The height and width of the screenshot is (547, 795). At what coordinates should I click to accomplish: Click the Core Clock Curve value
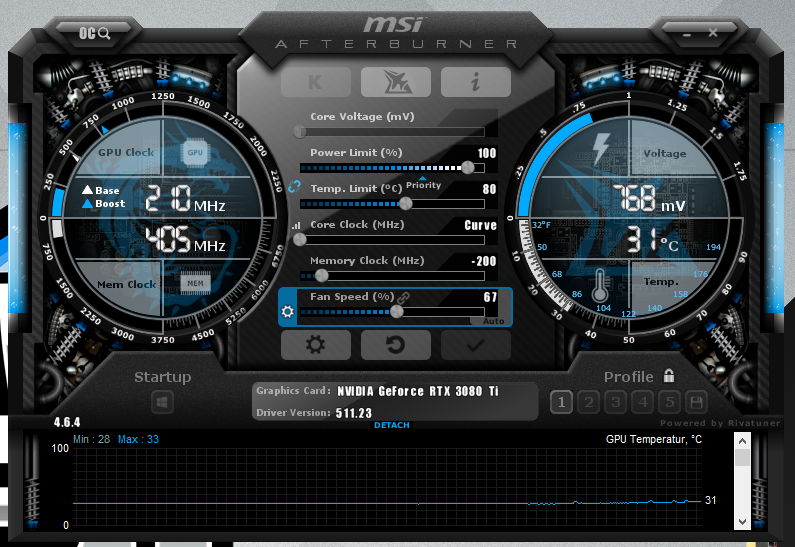pyautogui.click(x=481, y=225)
